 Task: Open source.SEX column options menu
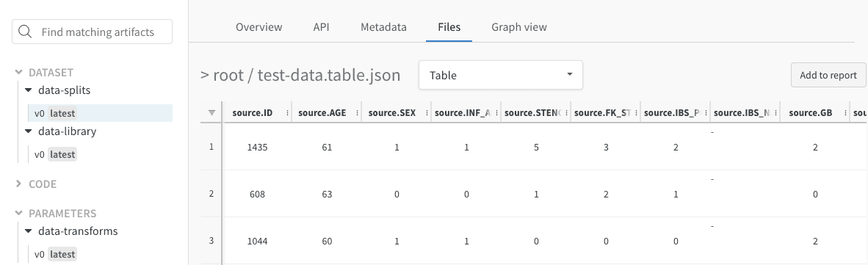(x=426, y=113)
